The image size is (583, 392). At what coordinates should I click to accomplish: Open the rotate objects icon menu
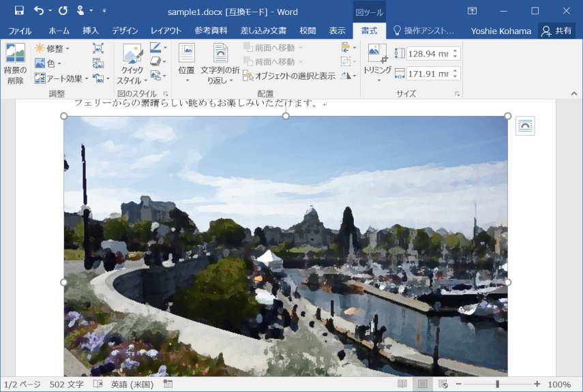(348, 76)
